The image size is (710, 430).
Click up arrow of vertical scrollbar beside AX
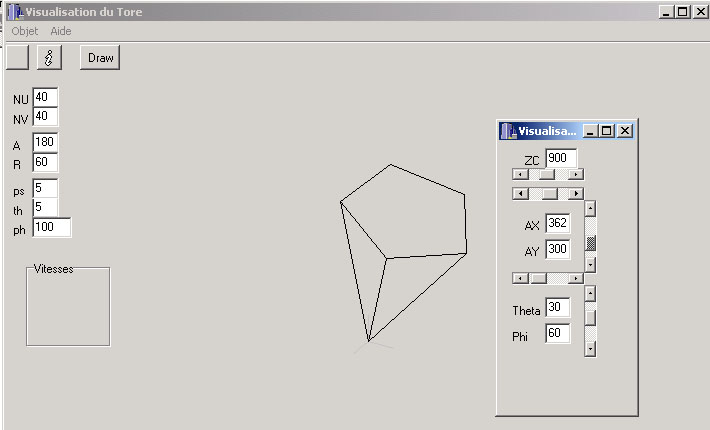pyautogui.click(x=590, y=209)
